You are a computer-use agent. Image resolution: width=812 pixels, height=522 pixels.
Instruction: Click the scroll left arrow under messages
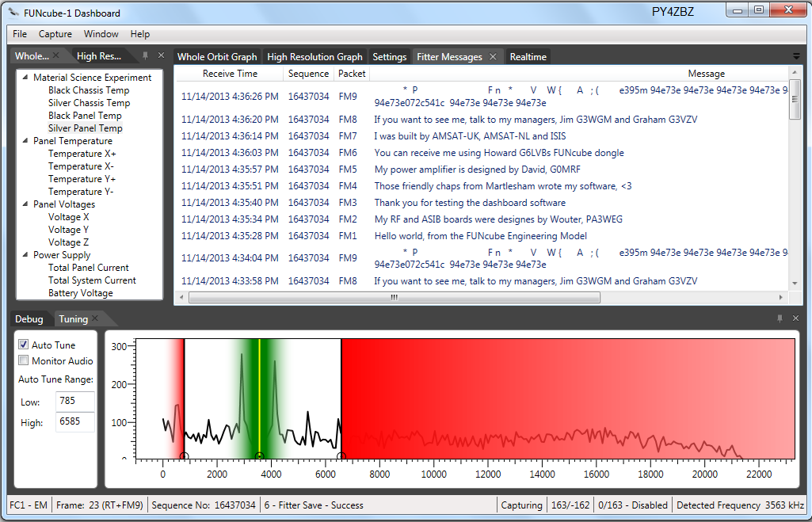coord(181,297)
